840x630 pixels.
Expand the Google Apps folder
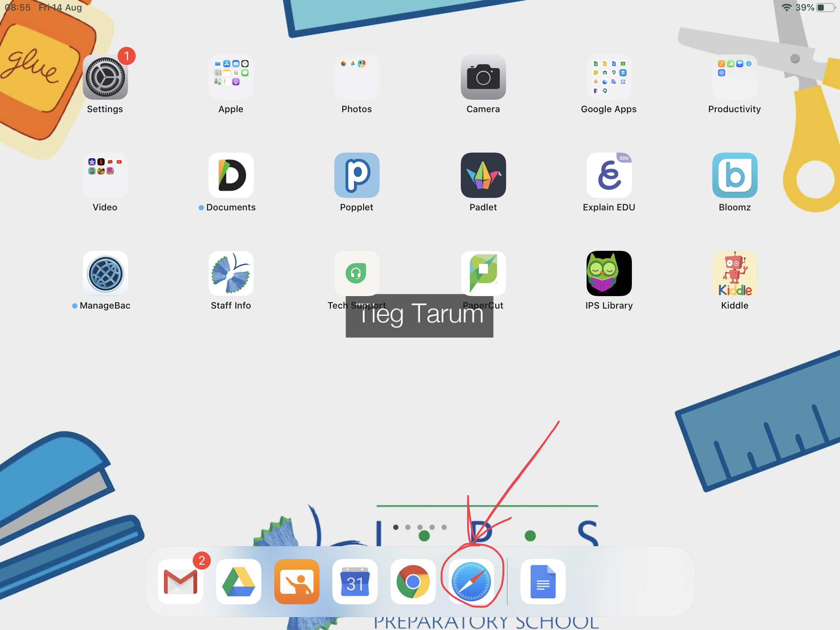click(x=609, y=77)
